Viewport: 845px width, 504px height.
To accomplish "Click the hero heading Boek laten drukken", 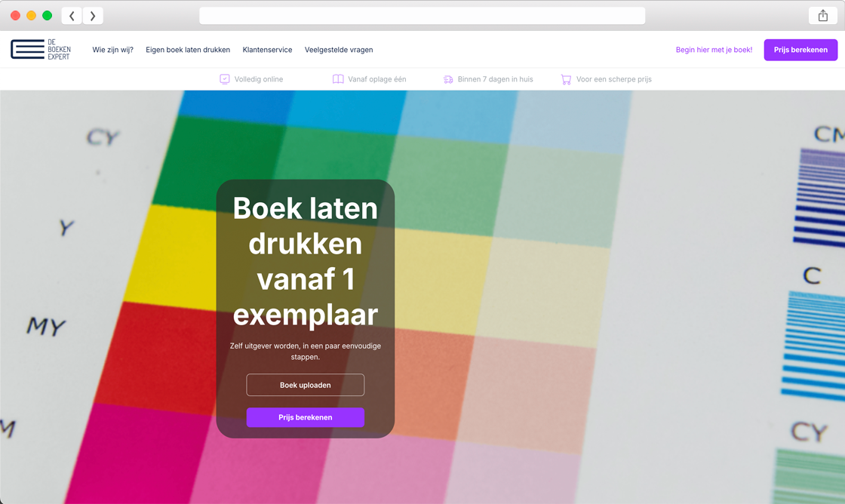I will coord(305,260).
